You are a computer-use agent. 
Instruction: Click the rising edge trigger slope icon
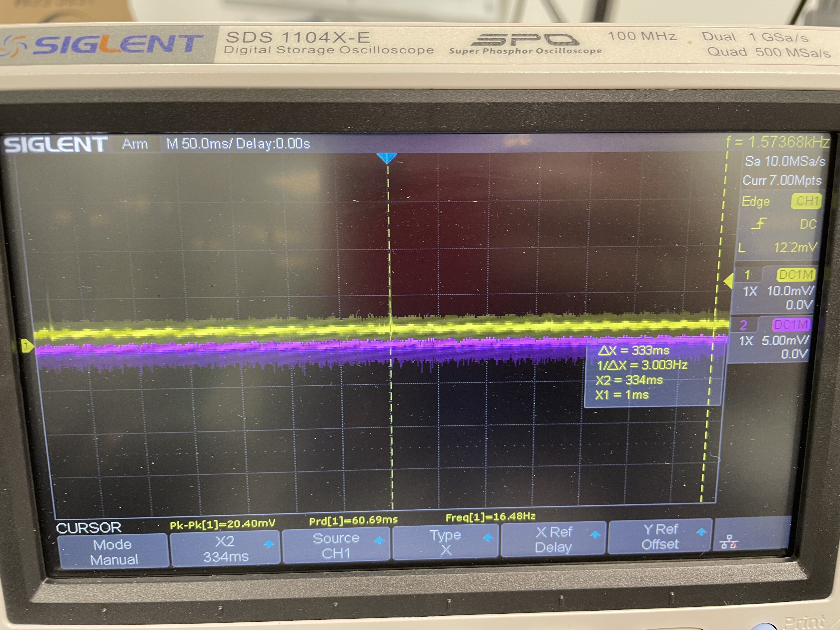tap(759, 223)
